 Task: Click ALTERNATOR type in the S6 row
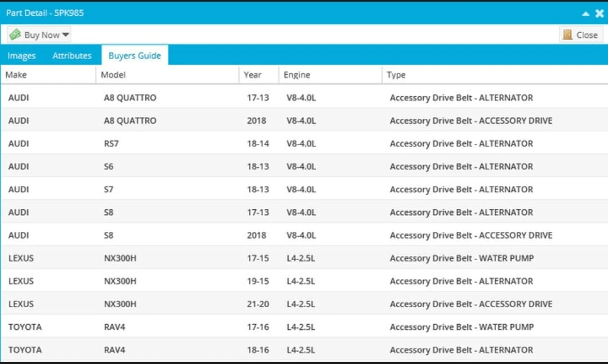pyautogui.click(x=506, y=167)
